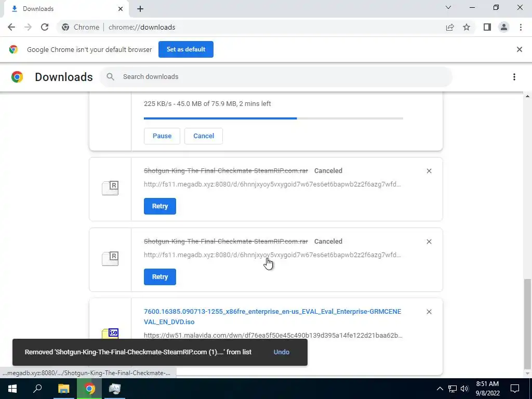Click the download progress bar

pyautogui.click(x=273, y=118)
